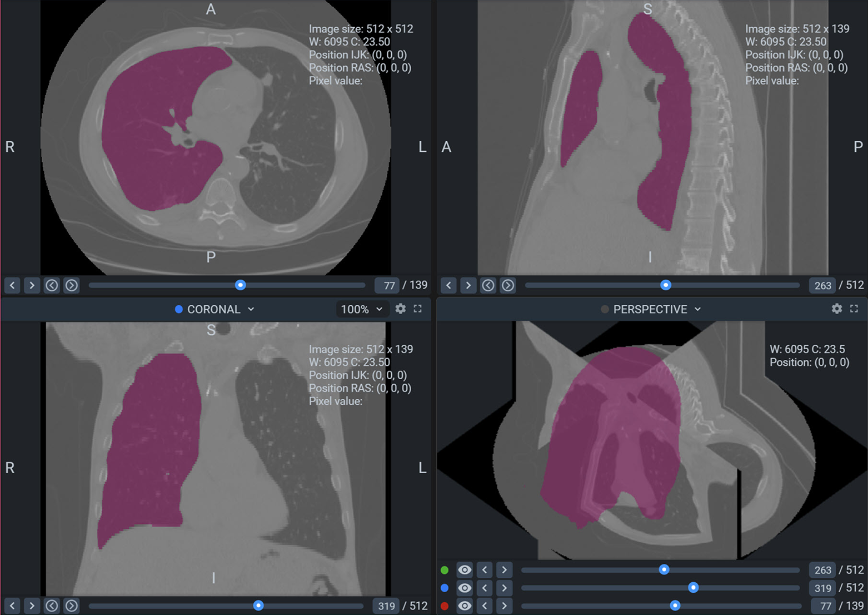Viewport: 868px width, 615px height.
Task: Click the slice number field showing 263 under sagittal view
Action: [x=822, y=285]
